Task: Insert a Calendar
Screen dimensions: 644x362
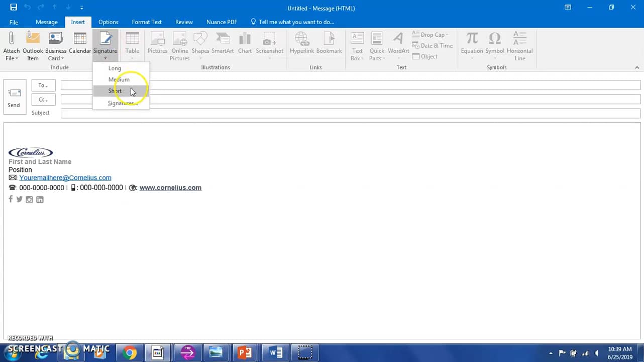Action: [x=80, y=43]
